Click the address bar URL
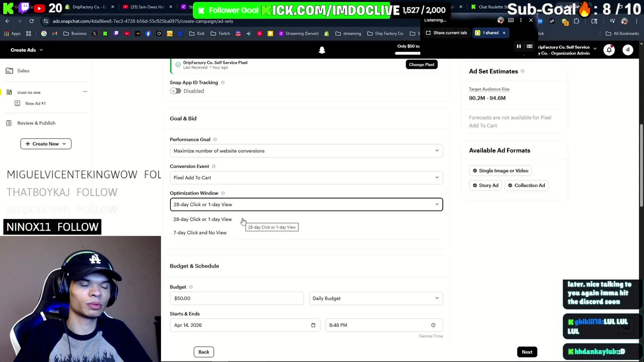The width and height of the screenshot is (644, 362). (x=143, y=21)
